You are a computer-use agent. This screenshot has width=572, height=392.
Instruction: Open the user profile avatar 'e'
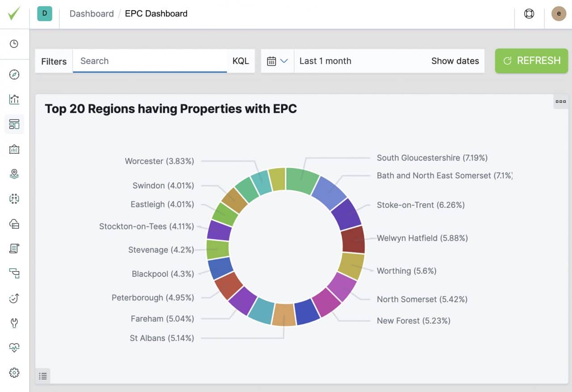(558, 13)
